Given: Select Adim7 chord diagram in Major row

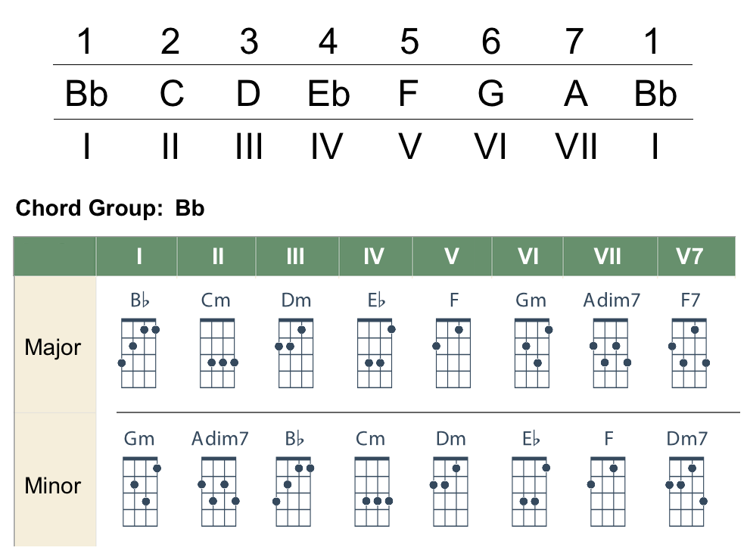Looking at the screenshot, I should point(611,353).
